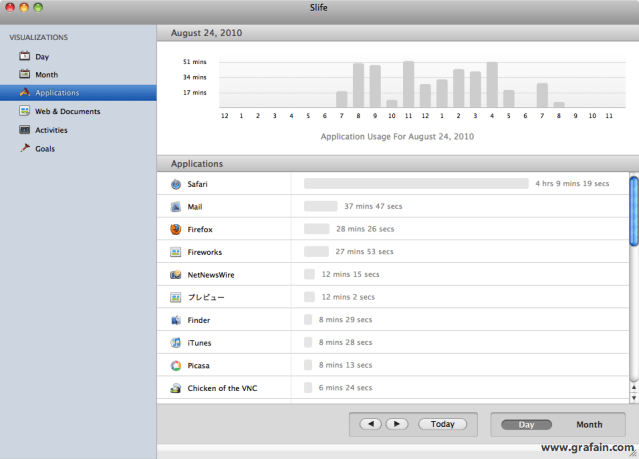Click '27 mins 53 secs' duration
Viewport: 639px width, 459px height.
tap(364, 252)
